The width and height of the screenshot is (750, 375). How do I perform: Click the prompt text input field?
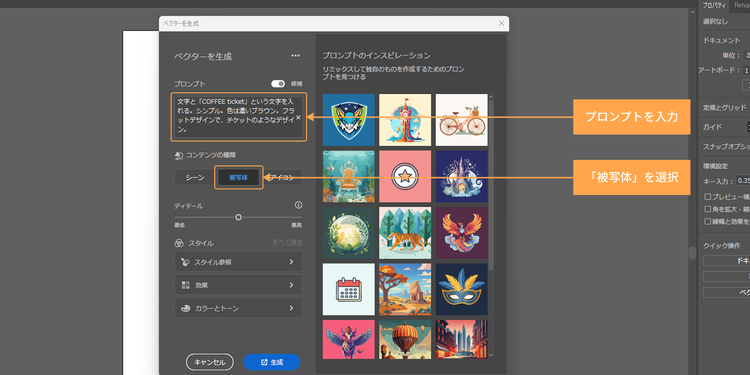pos(238,117)
